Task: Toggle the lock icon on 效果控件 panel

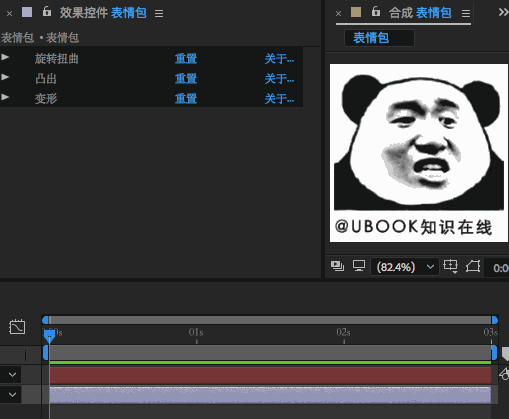Action: pyautogui.click(x=47, y=12)
